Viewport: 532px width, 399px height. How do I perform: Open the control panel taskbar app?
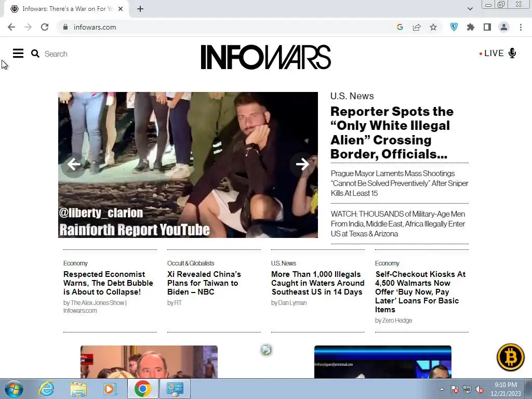click(x=175, y=389)
